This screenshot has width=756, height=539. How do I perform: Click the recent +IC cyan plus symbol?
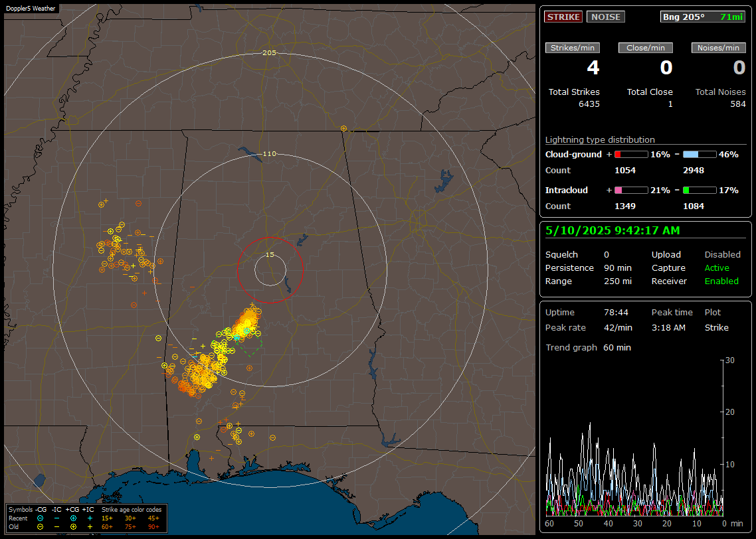click(90, 518)
